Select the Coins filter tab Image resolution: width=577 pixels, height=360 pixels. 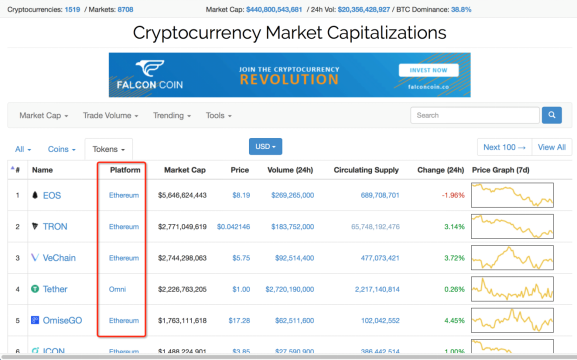(x=61, y=149)
